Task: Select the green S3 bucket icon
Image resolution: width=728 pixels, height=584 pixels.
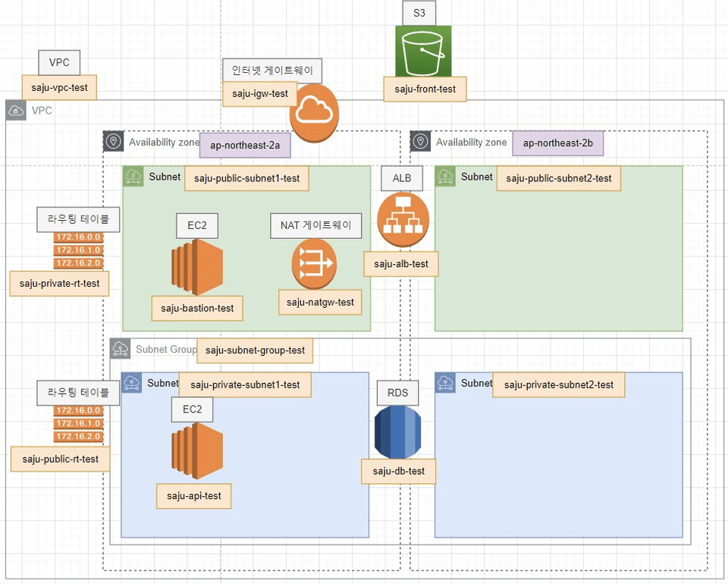Action: pyautogui.click(x=423, y=51)
